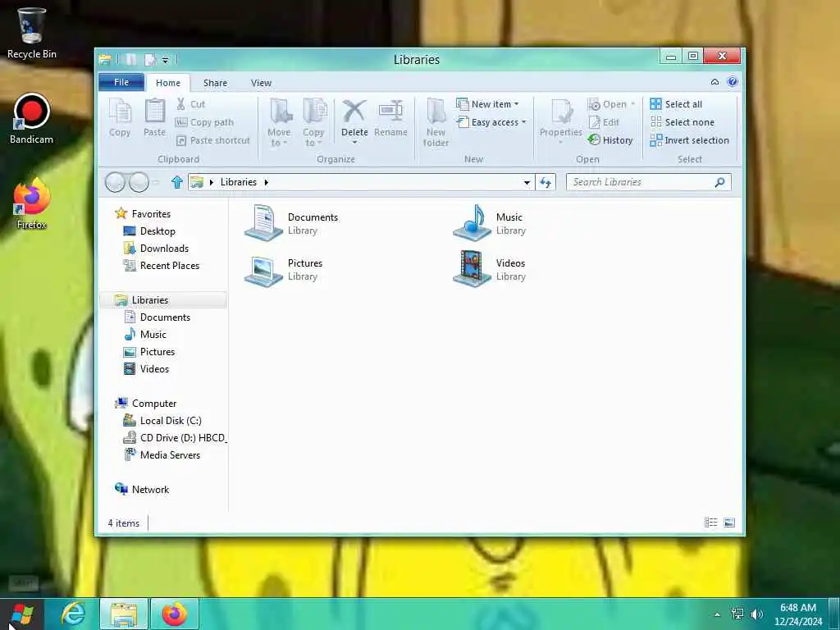Click Select none in the ribbon
Screen dimensions: 840x630
coord(682,122)
